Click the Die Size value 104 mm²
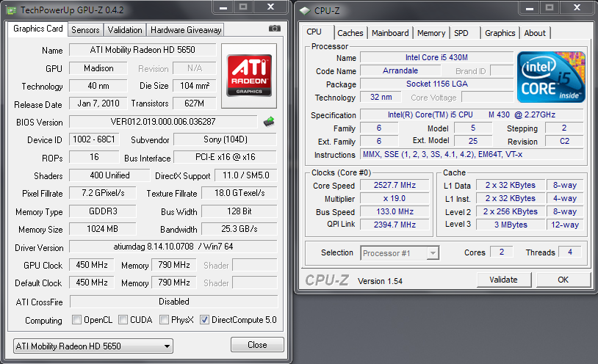Viewport: 598px width, 364px height. 195,86
